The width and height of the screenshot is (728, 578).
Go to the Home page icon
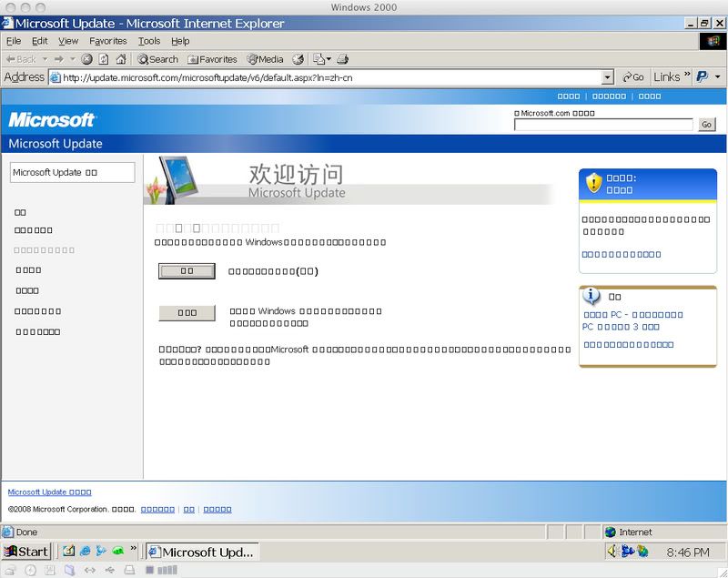(121, 59)
